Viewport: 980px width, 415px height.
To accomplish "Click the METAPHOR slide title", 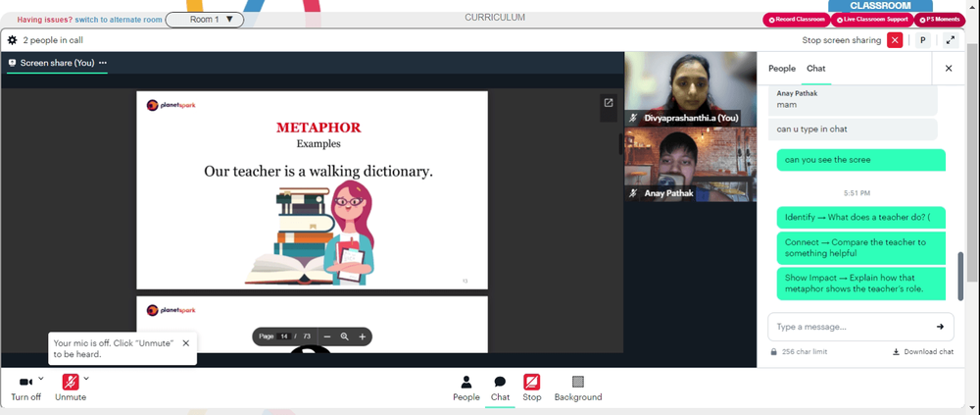I will [x=318, y=128].
